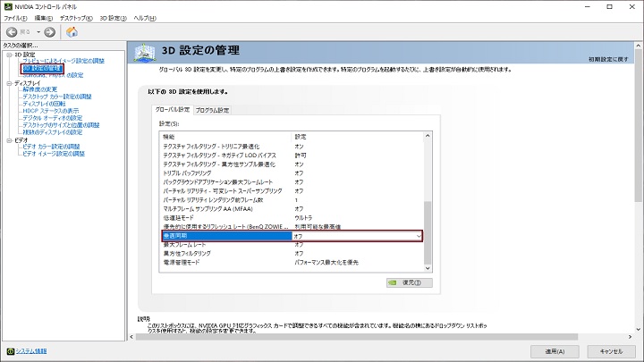Open the システム情報 link

coord(31,351)
